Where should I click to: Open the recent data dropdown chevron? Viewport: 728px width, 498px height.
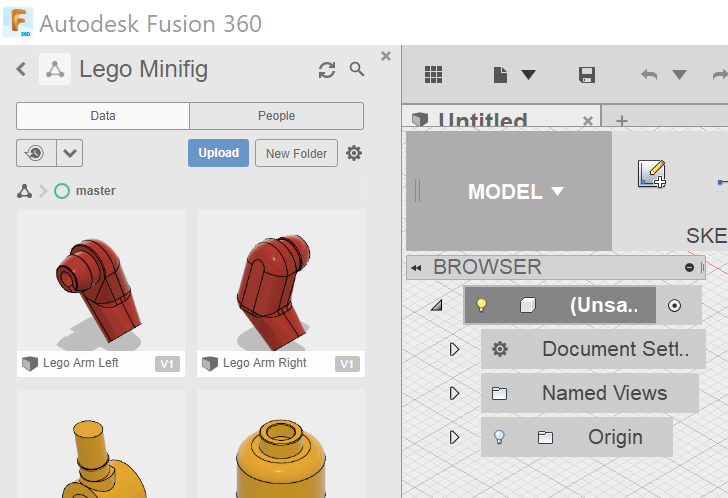70,153
